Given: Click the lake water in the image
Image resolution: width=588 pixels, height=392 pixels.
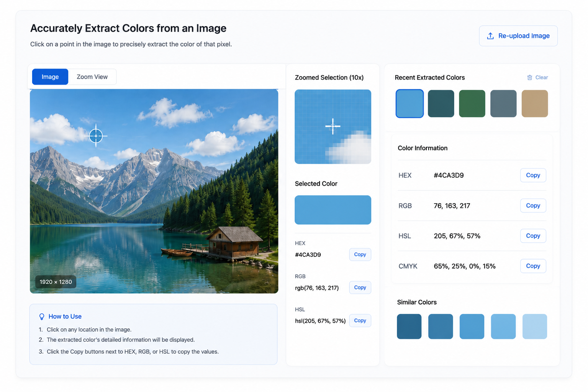Looking at the screenshot, I should pos(115,256).
